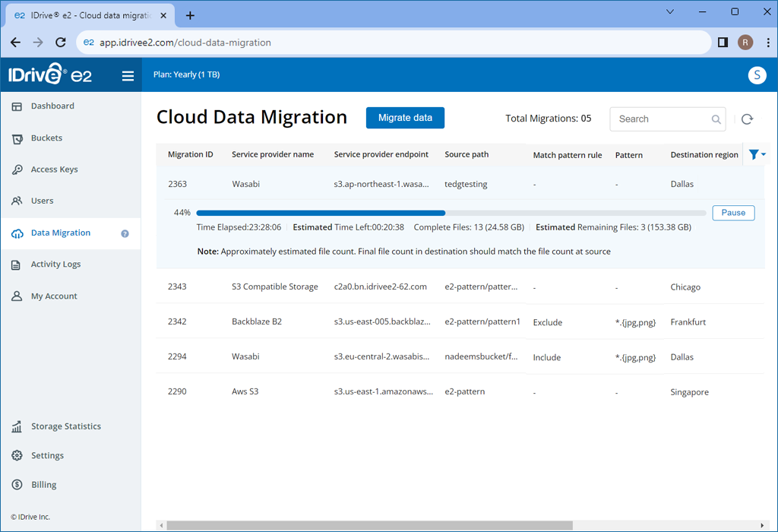
Task: Click the Access Keys key icon
Action: tap(17, 169)
